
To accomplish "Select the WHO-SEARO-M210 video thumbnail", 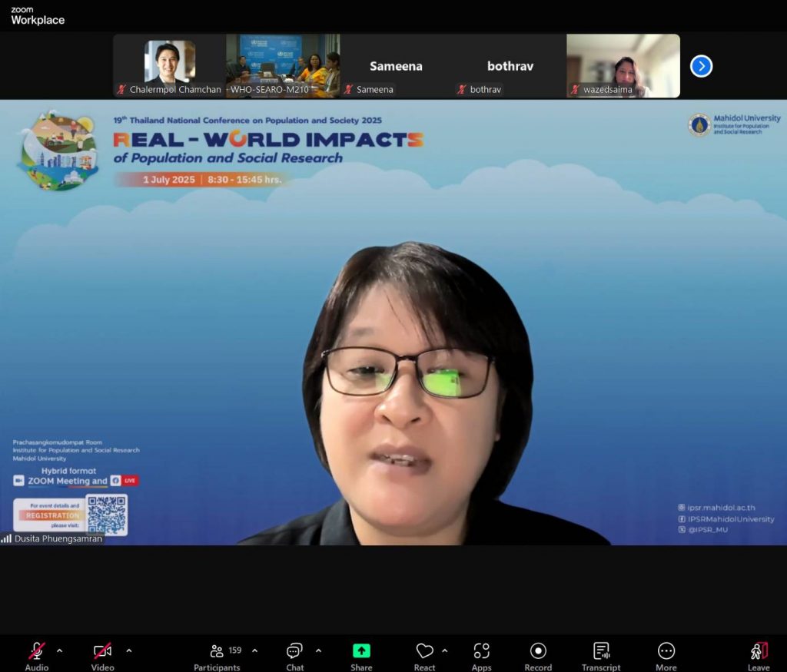I will 283,65.
